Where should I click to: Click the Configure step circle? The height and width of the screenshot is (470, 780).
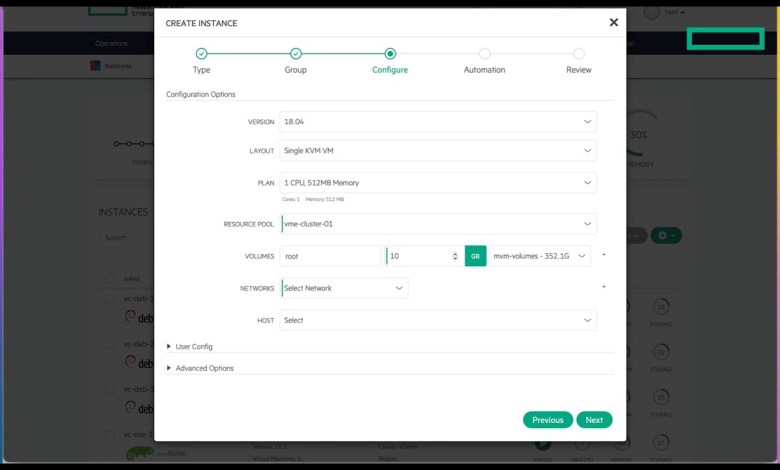[390, 54]
